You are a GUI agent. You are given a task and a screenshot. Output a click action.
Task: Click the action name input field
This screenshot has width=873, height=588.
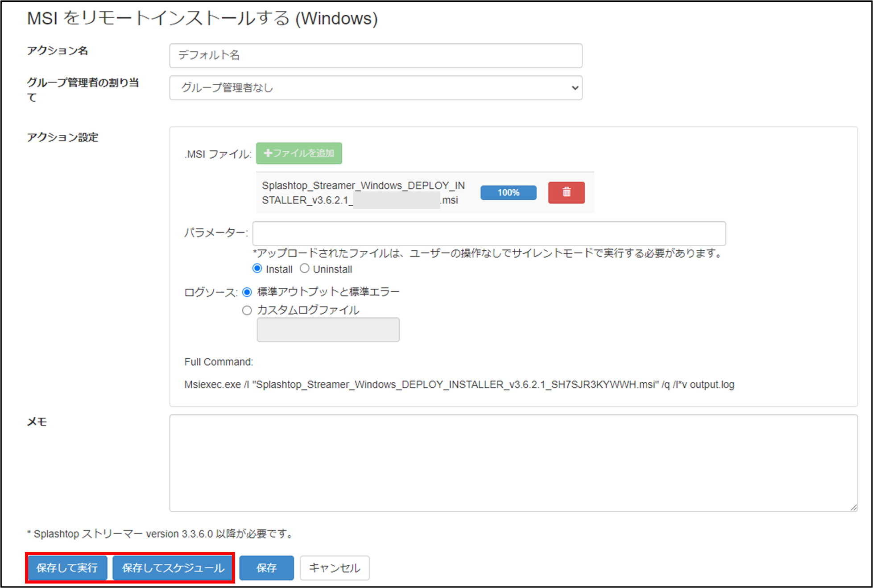(x=376, y=55)
